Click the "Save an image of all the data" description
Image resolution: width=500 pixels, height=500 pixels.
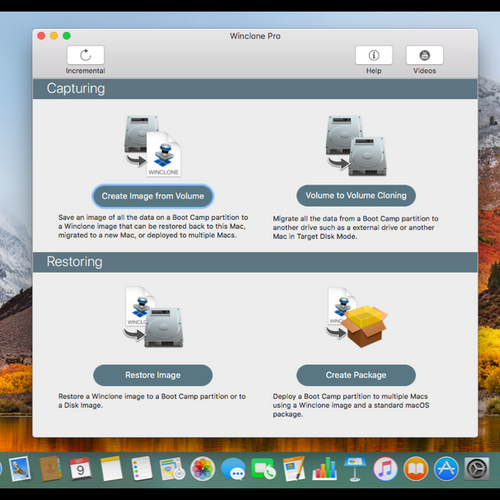pos(153,226)
